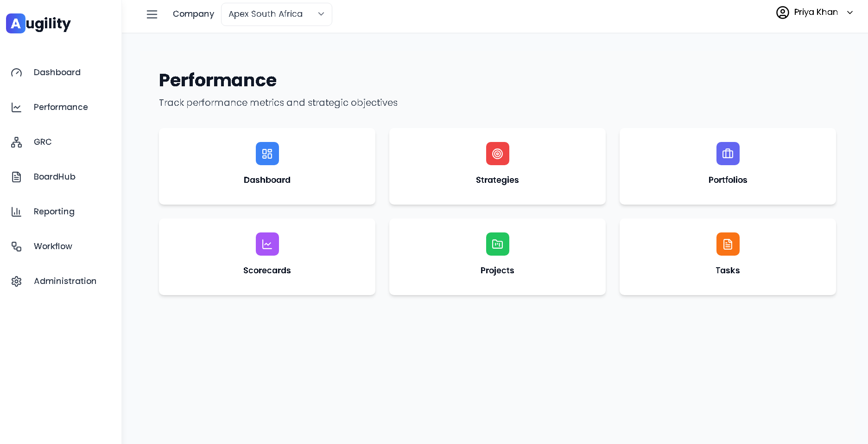This screenshot has width=868, height=444.
Task: Click the Workflow icon in sidebar
Action: [17, 246]
